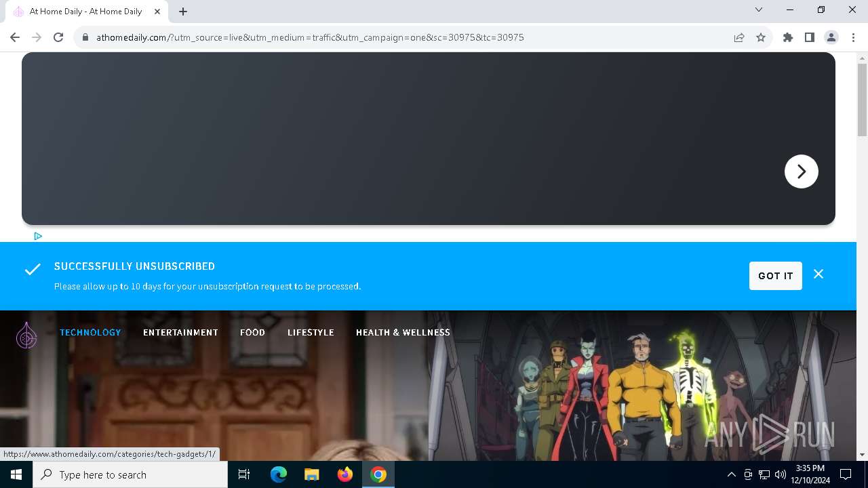Viewport: 868px width, 488px height.
Task: Open the AdChoices triangle icon
Action: point(38,236)
